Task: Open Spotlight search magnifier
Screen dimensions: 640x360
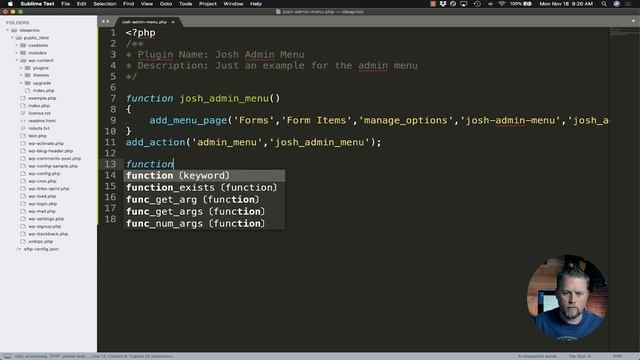Action: (604, 4)
